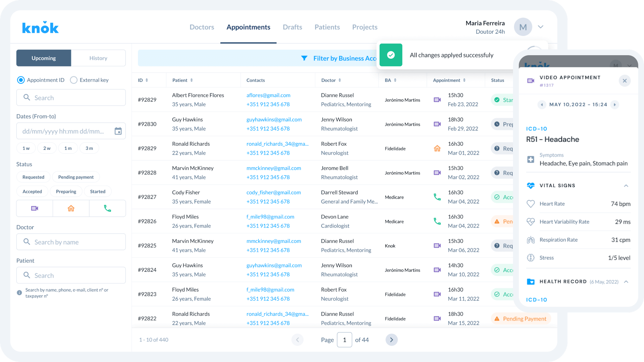
Task: Click the aflores@gmail.com email link
Action: coord(268,95)
